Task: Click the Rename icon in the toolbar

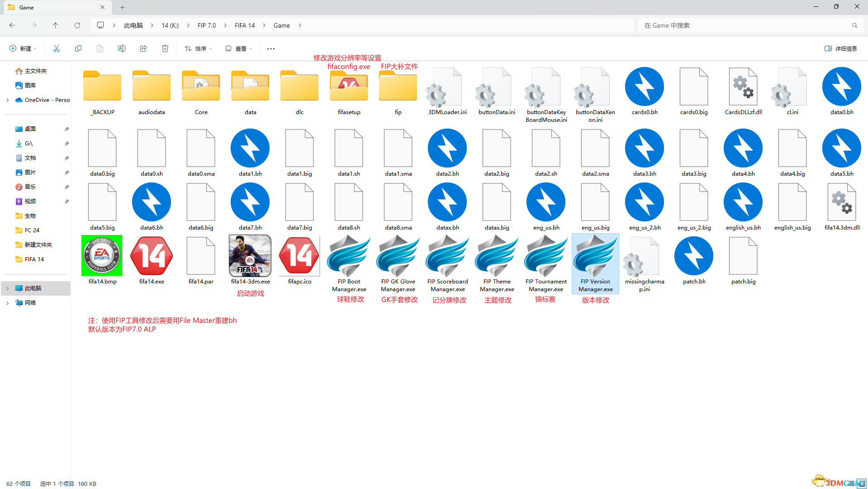Action: click(x=121, y=48)
